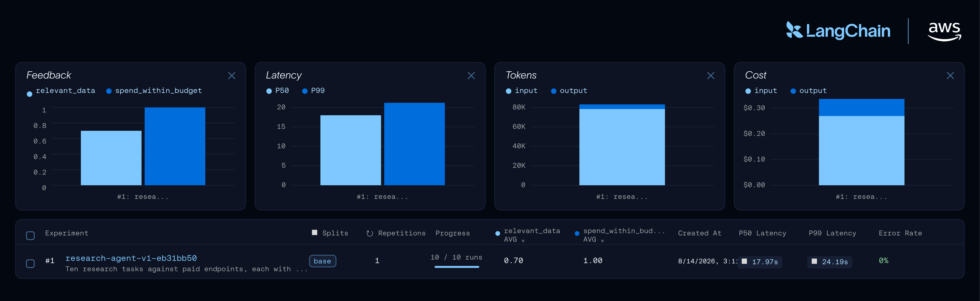The height and width of the screenshot is (301, 980).
Task: Toggle P50 legend in Latency chart
Action: (277, 91)
